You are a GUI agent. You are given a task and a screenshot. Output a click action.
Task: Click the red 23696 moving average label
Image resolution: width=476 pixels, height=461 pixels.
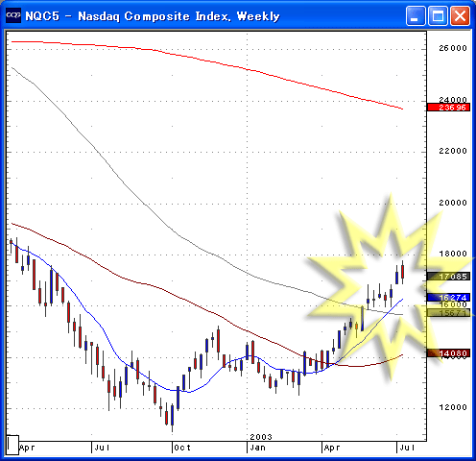coord(448,108)
